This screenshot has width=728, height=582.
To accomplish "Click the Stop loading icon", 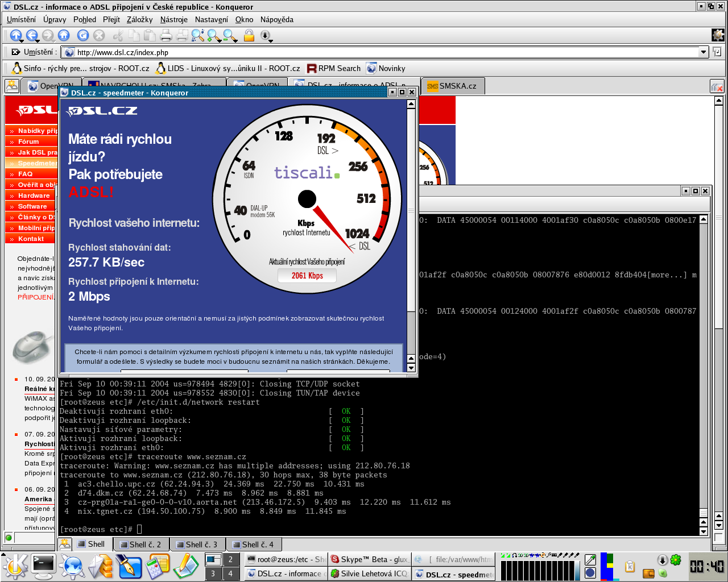I will click(x=99, y=35).
